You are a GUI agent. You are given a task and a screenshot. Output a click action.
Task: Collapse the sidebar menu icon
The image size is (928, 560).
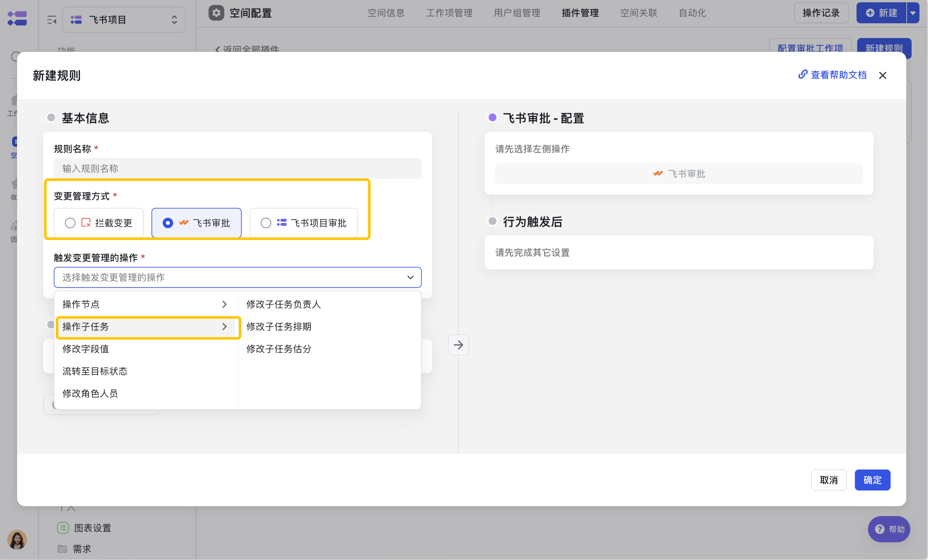[x=51, y=20]
